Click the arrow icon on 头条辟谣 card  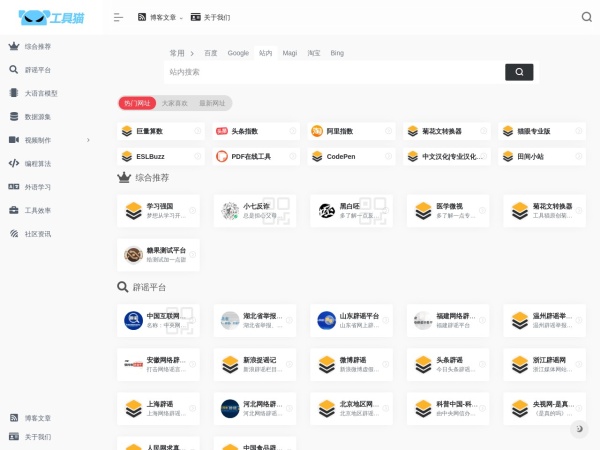(x=482, y=364)
